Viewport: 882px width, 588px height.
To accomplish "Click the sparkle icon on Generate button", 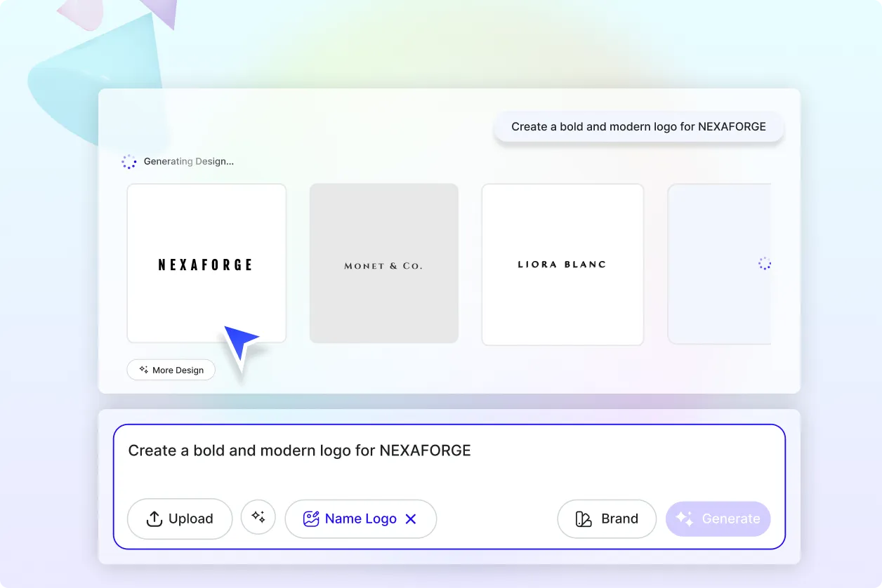I will pyautogui.click(x=684, y=519).
